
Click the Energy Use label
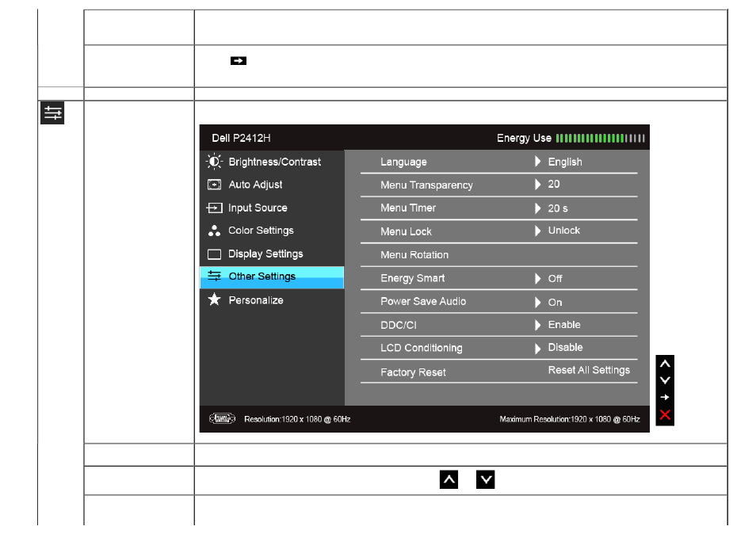click(x=524, y=139)
